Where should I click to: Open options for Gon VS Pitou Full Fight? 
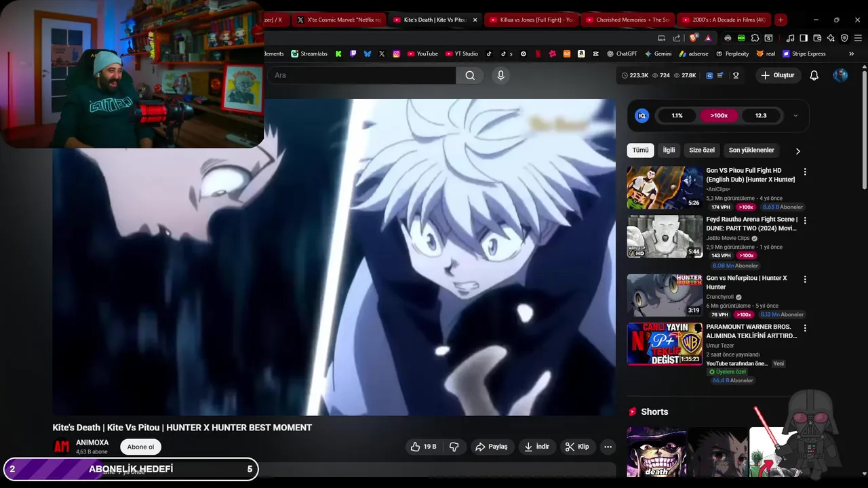point(805,172)
